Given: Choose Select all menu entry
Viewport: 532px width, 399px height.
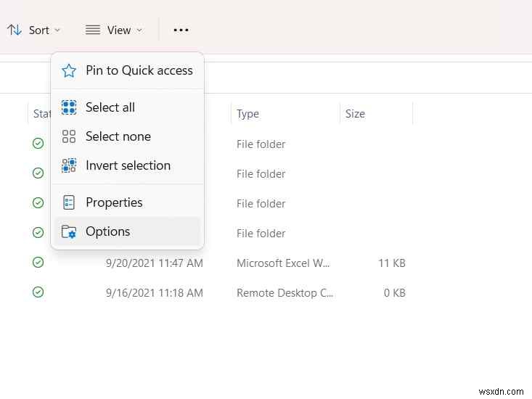Looking at the screenshot, I should [x=128, y=107].
